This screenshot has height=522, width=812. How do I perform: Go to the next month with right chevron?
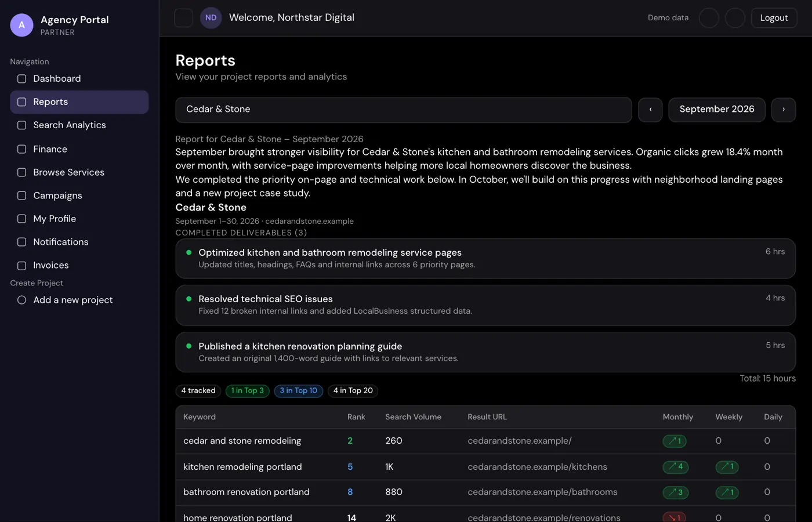(x=784, y=110)
